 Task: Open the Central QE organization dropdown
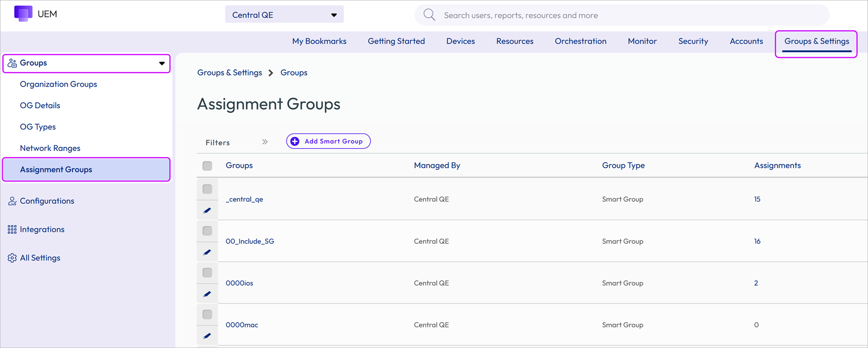(x=284, y=15)
